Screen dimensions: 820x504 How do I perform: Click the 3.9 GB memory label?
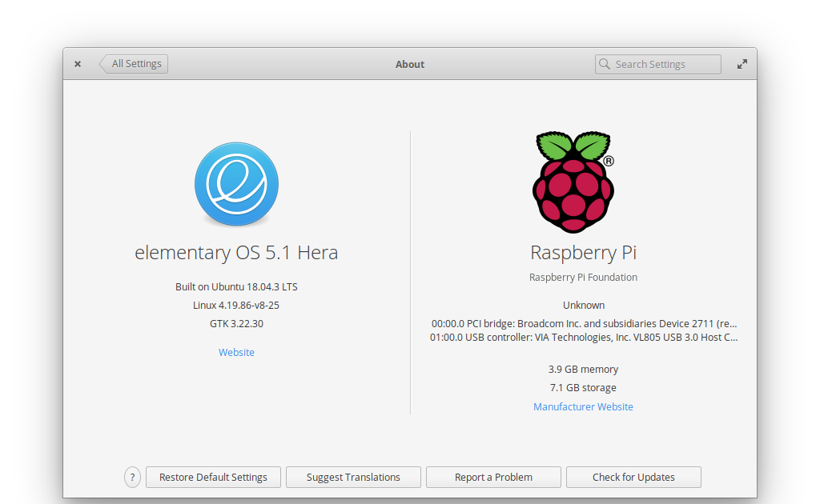point(583,369)
